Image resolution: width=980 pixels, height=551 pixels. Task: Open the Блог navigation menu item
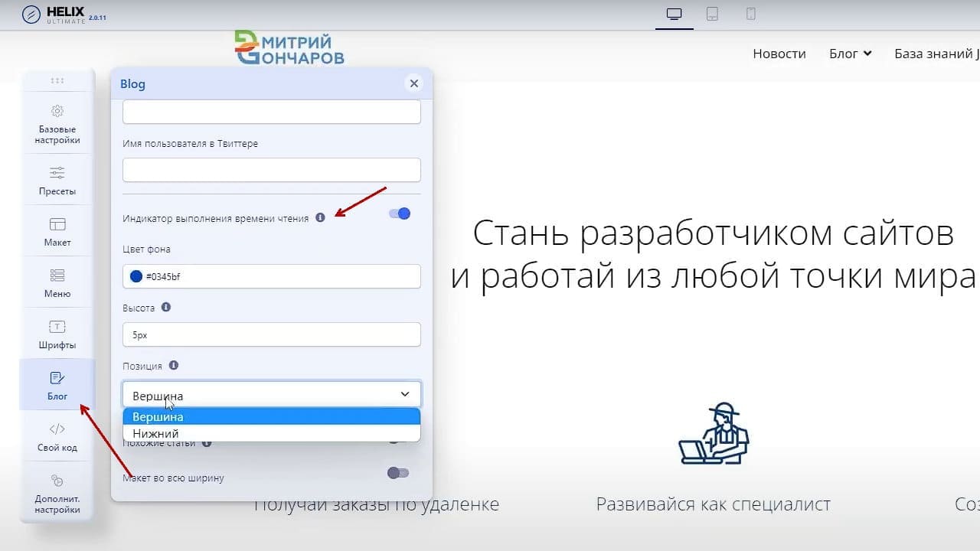(x=851, y=54)
